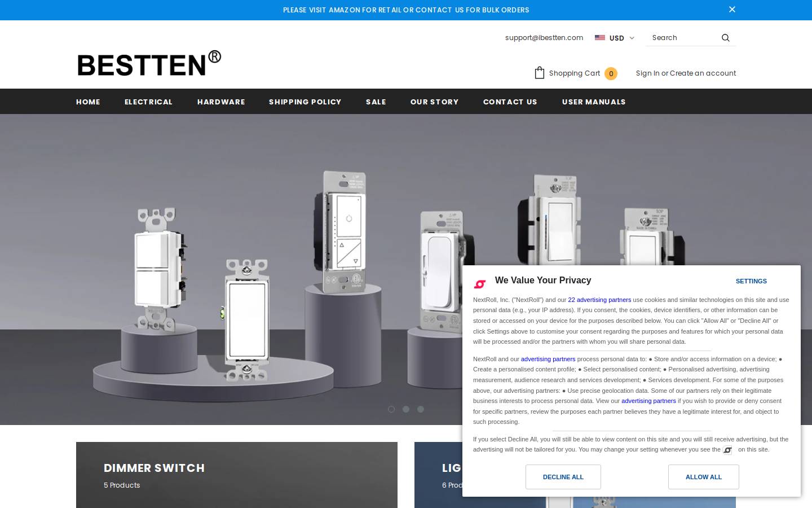Select the first carousel slide dot
Screen dimensions: 812x508
(x=391, y=409)
